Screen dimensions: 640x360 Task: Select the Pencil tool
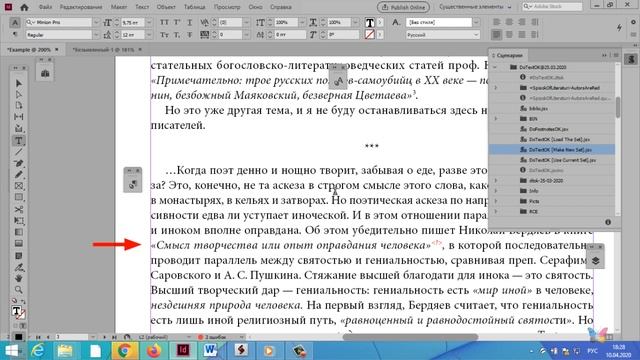click(x=19, y=175)
